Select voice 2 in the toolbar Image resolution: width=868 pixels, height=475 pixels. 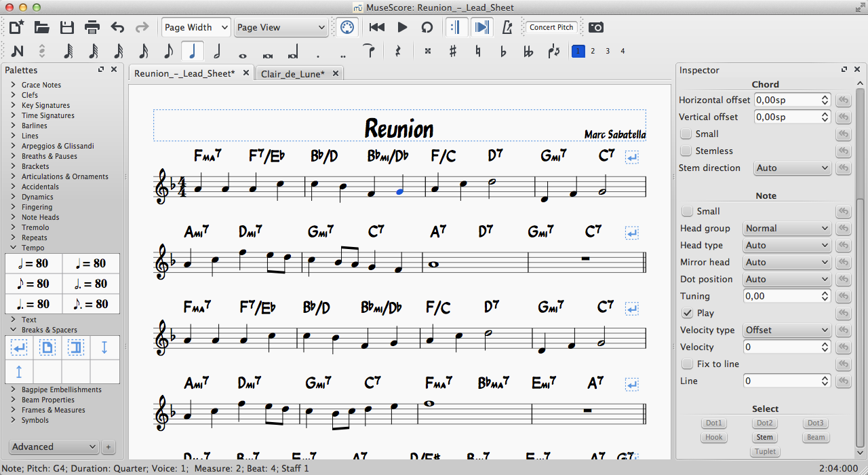(x=593, y=51)
